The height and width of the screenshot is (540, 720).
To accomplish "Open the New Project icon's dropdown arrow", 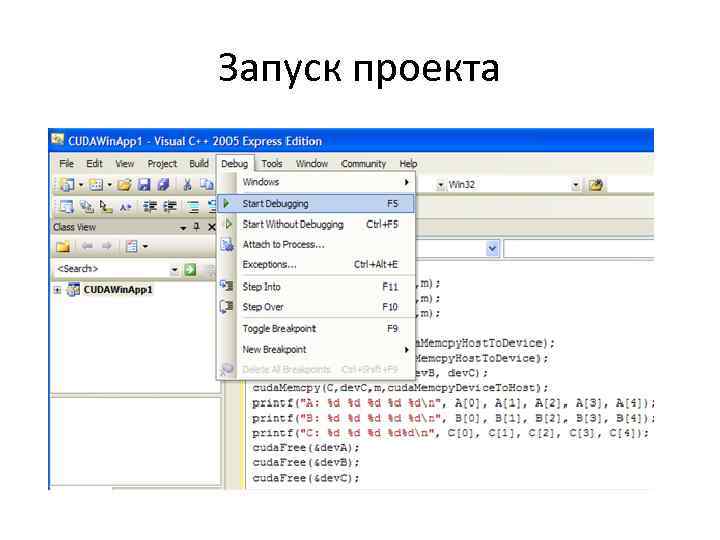I will point(81,185).
